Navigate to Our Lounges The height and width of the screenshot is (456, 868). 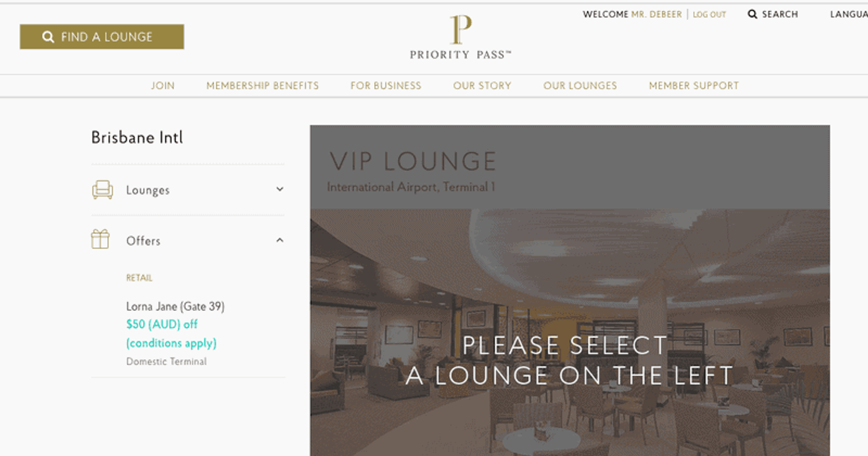click(580, 86)
